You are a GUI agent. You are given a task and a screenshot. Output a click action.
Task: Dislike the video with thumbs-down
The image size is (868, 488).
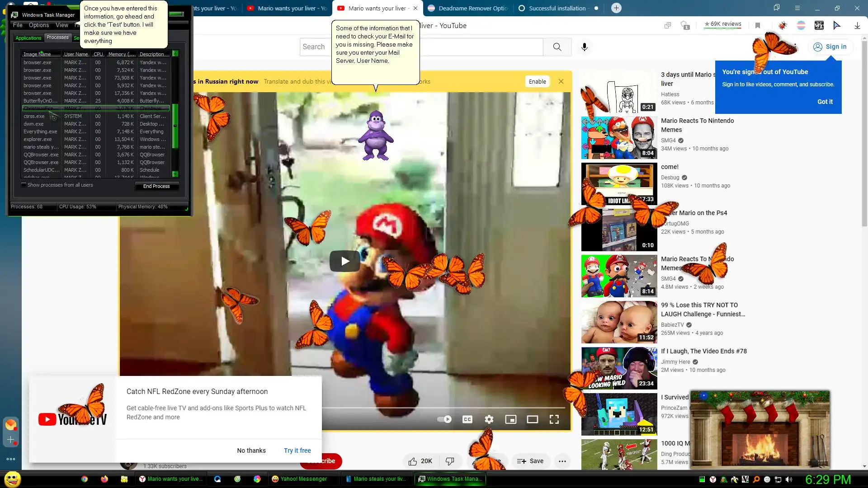click(450, 461)
